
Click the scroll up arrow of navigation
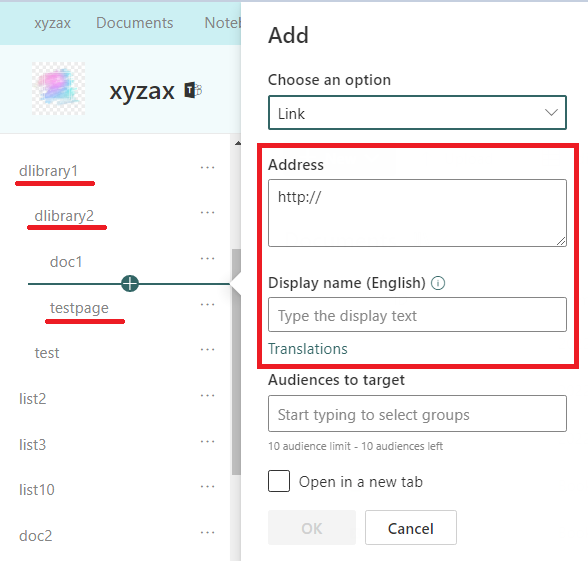(237, 143)
